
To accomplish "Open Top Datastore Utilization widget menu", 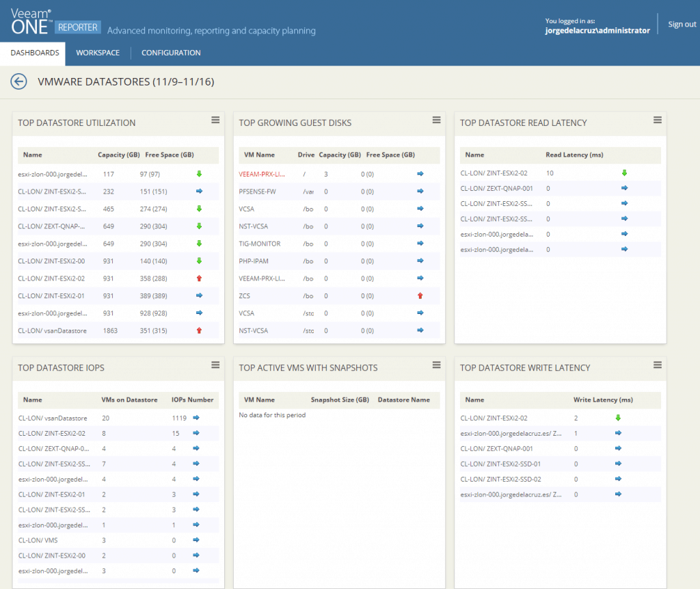I will (215, 120).
